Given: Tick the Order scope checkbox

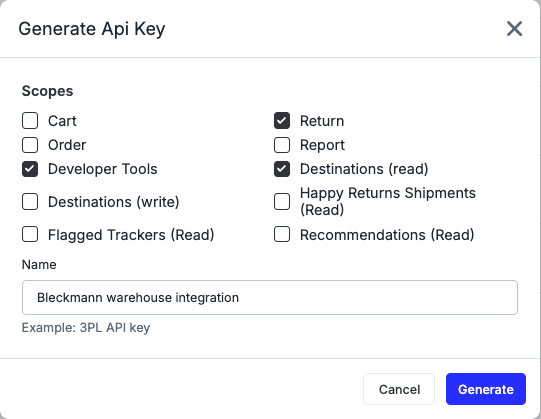Looking at the screenshot, I should (30, 145).
